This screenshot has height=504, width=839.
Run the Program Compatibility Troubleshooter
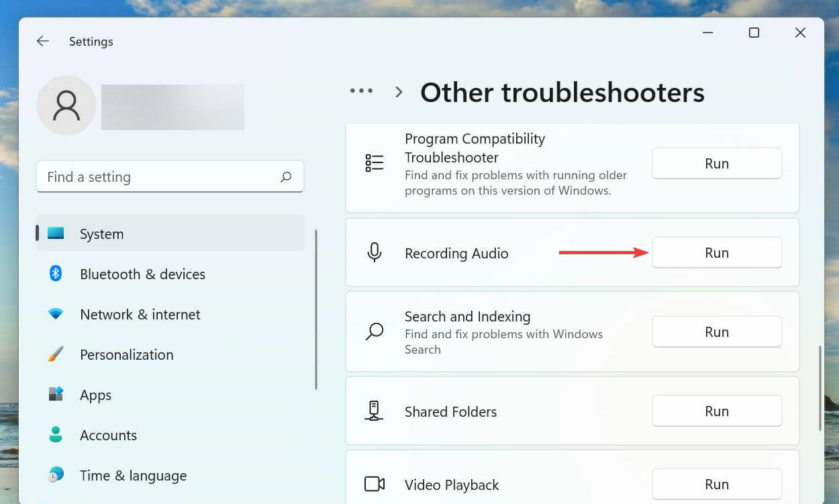tap(716, 164)
